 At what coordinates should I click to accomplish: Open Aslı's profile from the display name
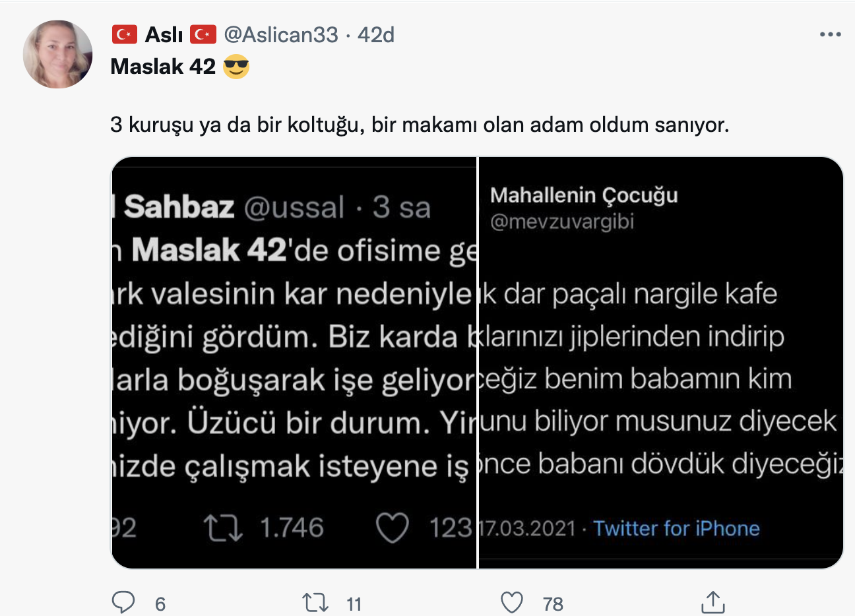click(x=164, y=34)
